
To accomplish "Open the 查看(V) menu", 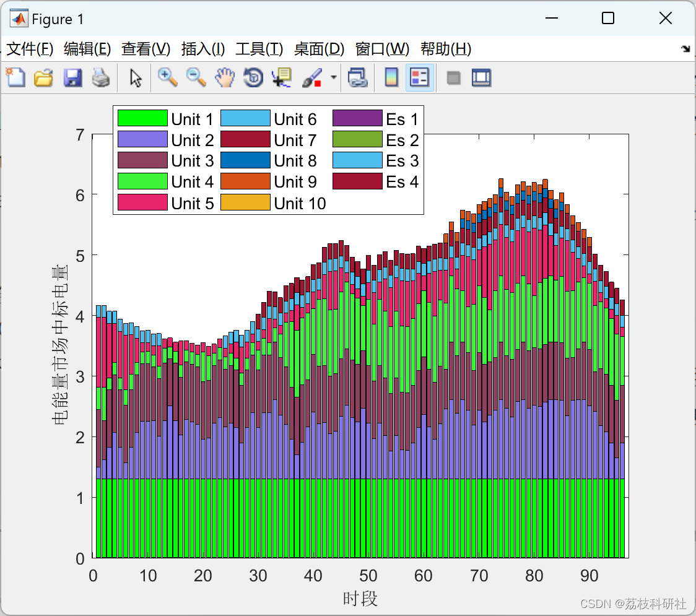I will [x=146, y=49].
